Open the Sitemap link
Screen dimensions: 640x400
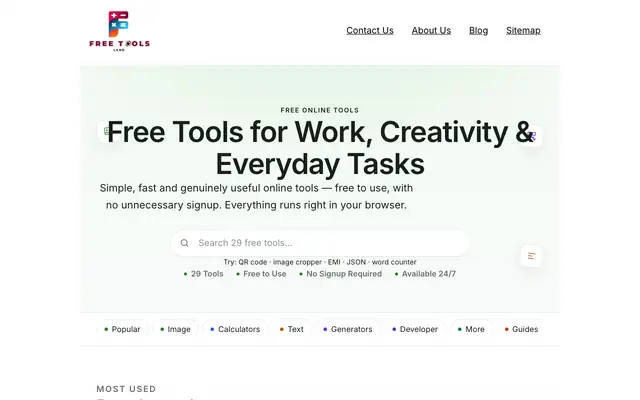(x=523, y=31)
